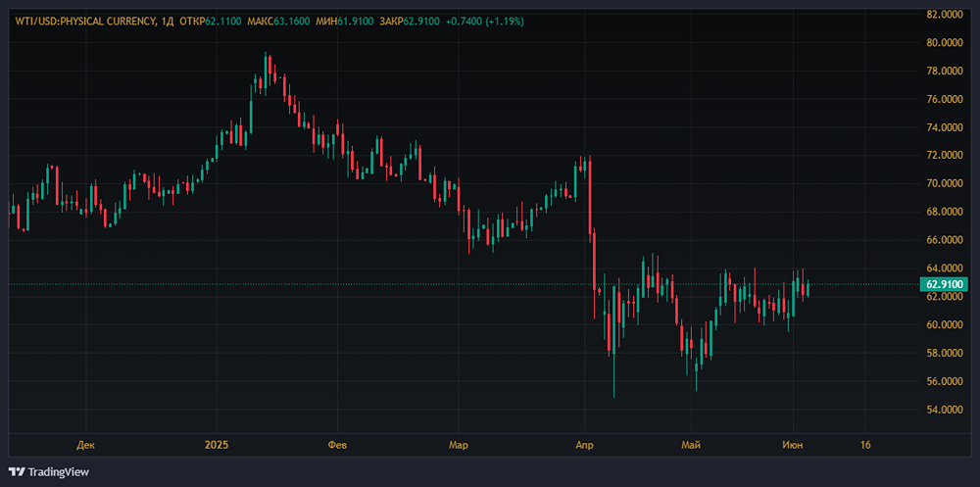Click the Май label on time axis
The width and height of the screenshot is (980, 487).
(x=691, y=445)
